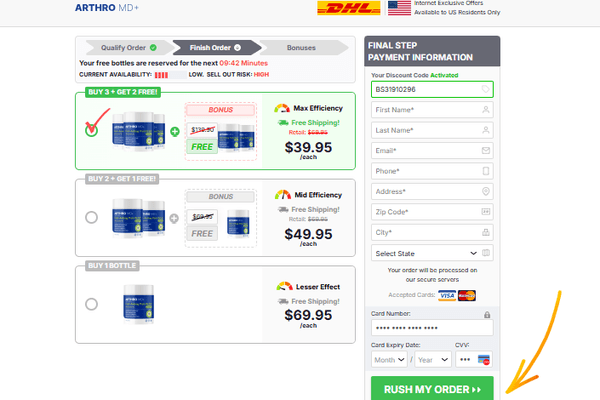The height and width of the screenshot is (400, 600).
Task: Click the Visa card logo
Action: click(x=447, y=296)
